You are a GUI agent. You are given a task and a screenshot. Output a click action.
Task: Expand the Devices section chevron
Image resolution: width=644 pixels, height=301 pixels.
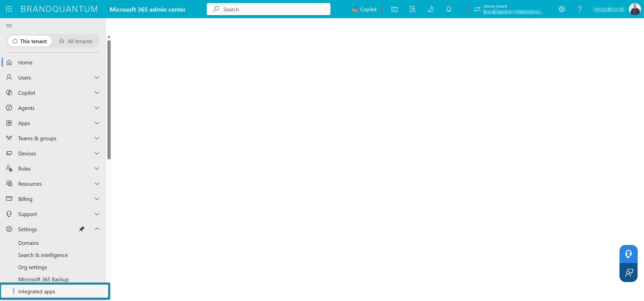click(x=97, y=153)
